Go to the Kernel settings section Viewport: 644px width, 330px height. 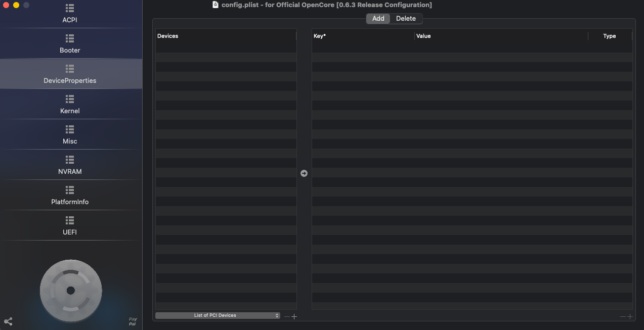(x=70, y=105)
